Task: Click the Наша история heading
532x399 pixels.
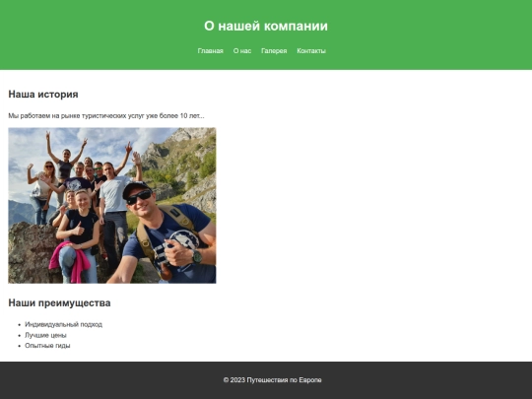Action: [x=43, y=95]
